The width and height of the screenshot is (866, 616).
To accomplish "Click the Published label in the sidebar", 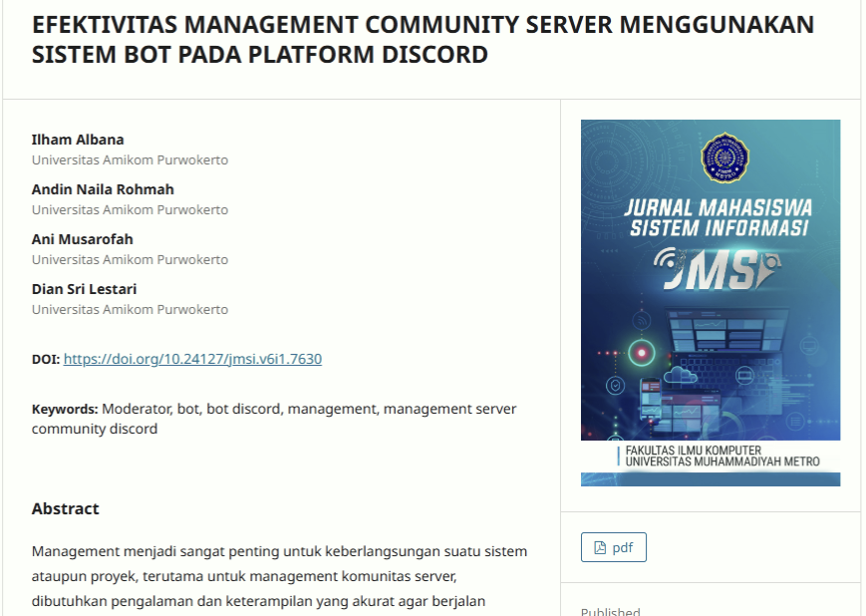I will point(610,611).
